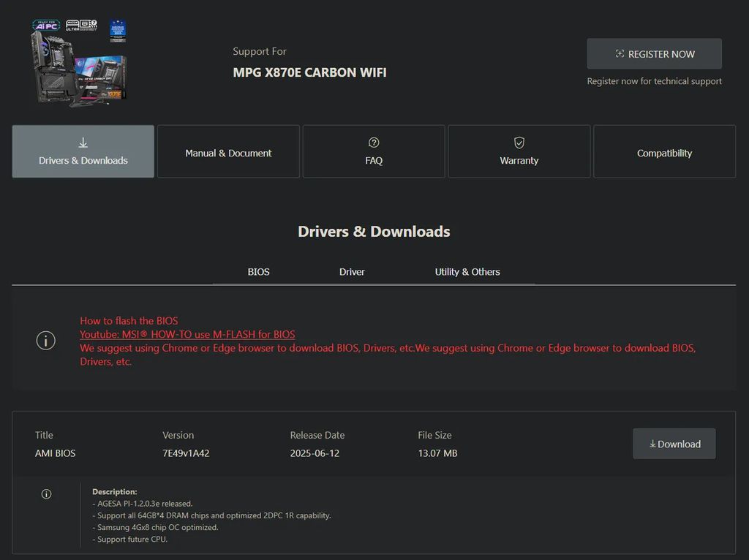Click the info icon beside the BIOS flash notice
The height and width of the screenshot is (560, 749).
(x=45, y=341)
